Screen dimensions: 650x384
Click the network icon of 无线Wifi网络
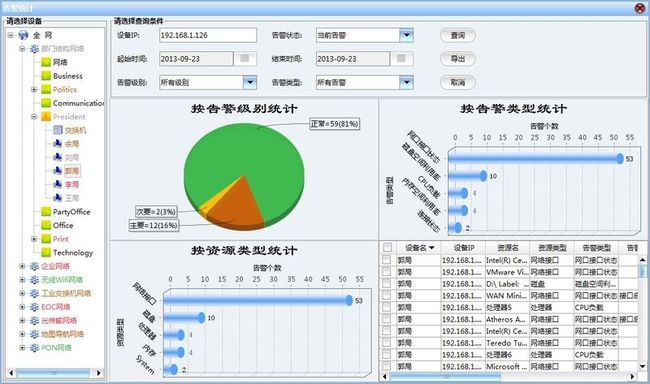pyautogui.click(x=34, y=280)
